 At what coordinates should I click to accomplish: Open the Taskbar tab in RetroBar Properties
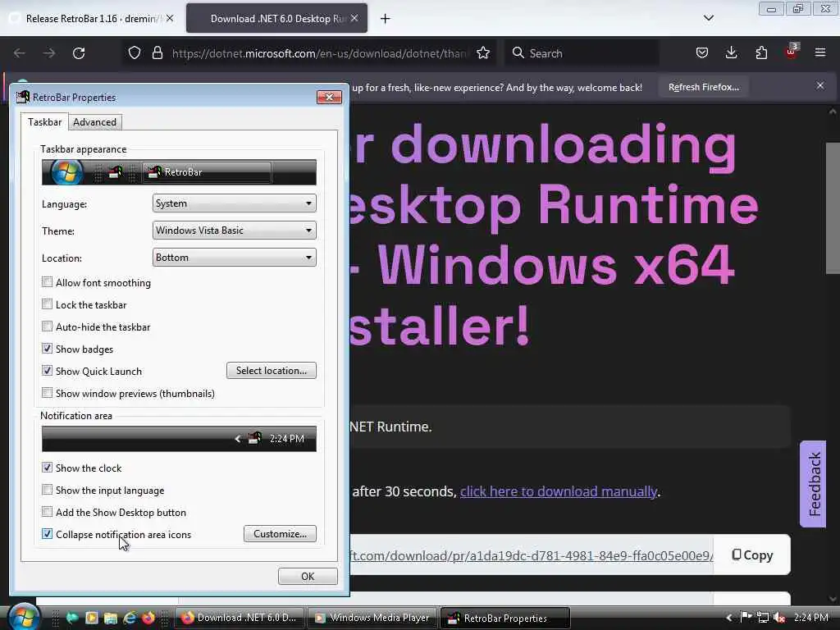pos(45,122)
